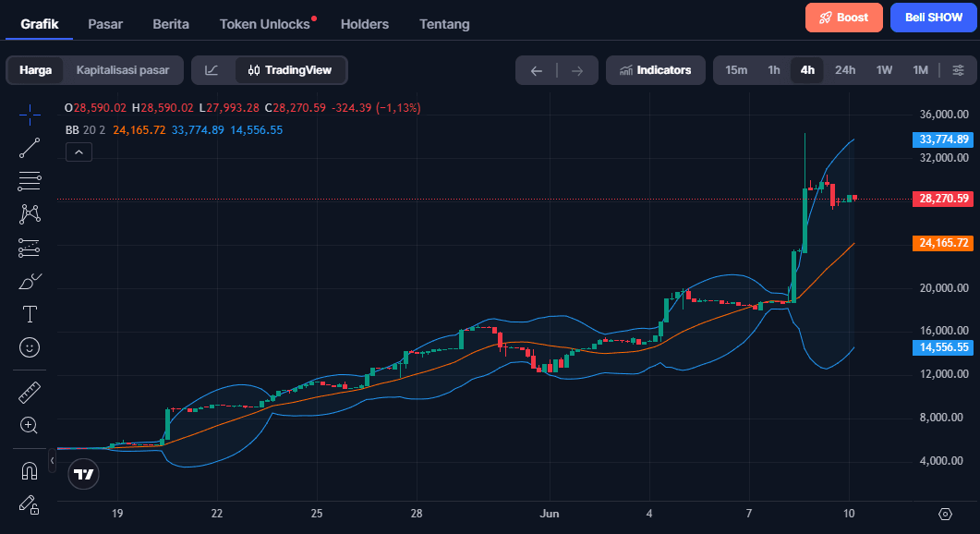
Task: Select the trend line drawing tool
Action: (x=30, y=148)
